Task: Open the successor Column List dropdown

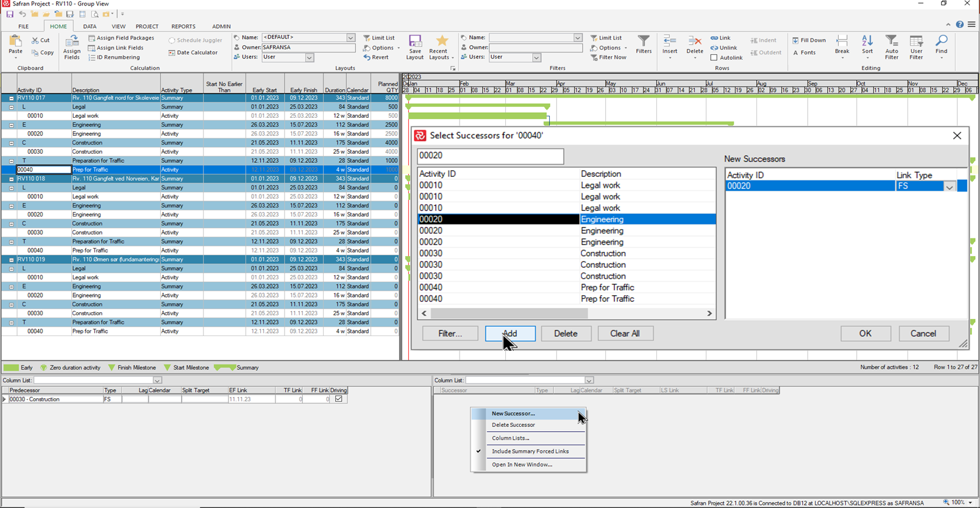Action: coord(589,381)
